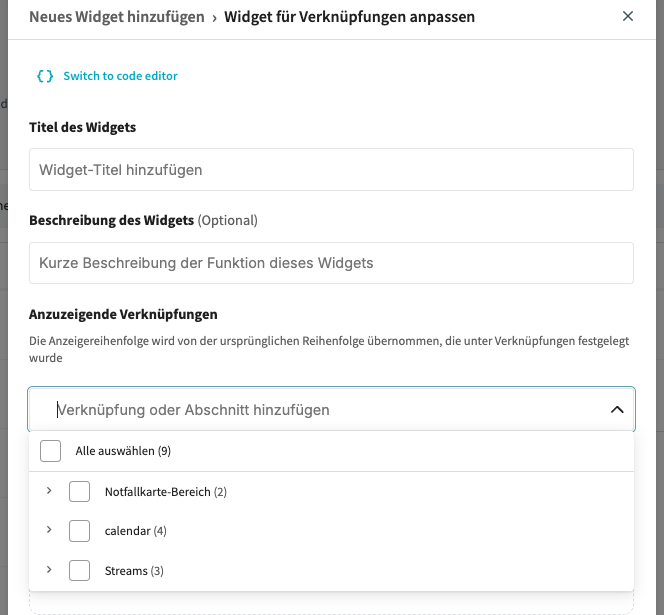The width and height of the screenshot is (664, 615).
Task: Click the Alle auswählen (9) label
Action: point(123,451)
